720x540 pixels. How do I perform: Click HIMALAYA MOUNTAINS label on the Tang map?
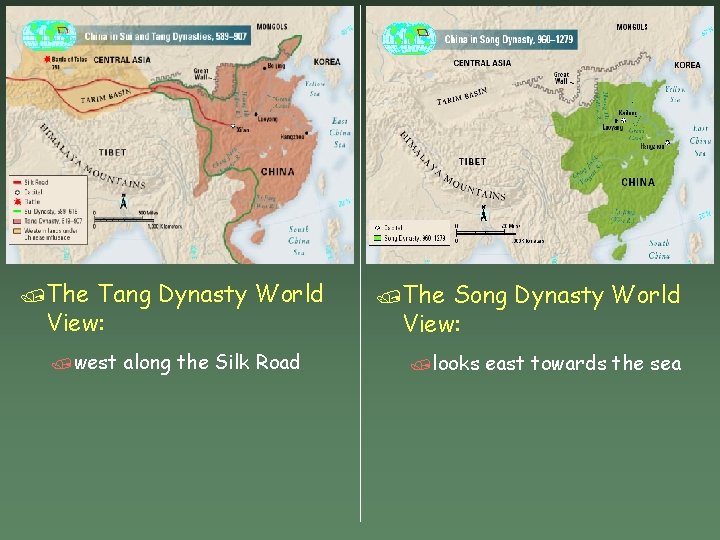[x=92, y=156]
